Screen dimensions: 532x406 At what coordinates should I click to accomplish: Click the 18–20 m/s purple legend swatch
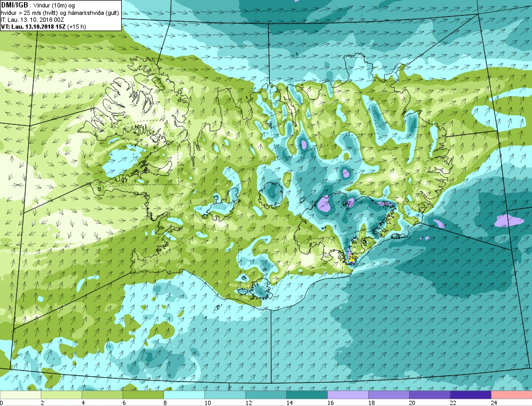(x=389, y=395)
